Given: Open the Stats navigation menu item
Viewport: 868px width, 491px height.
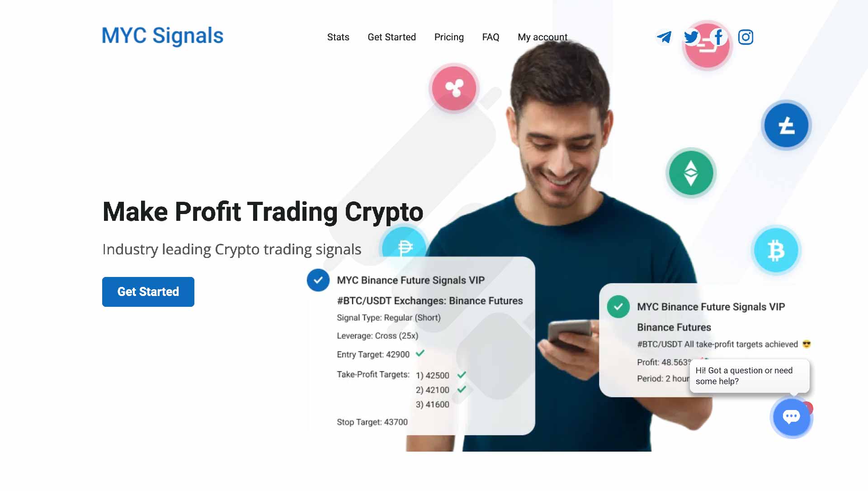Looking at the screenshot, I should click(338, 37).
